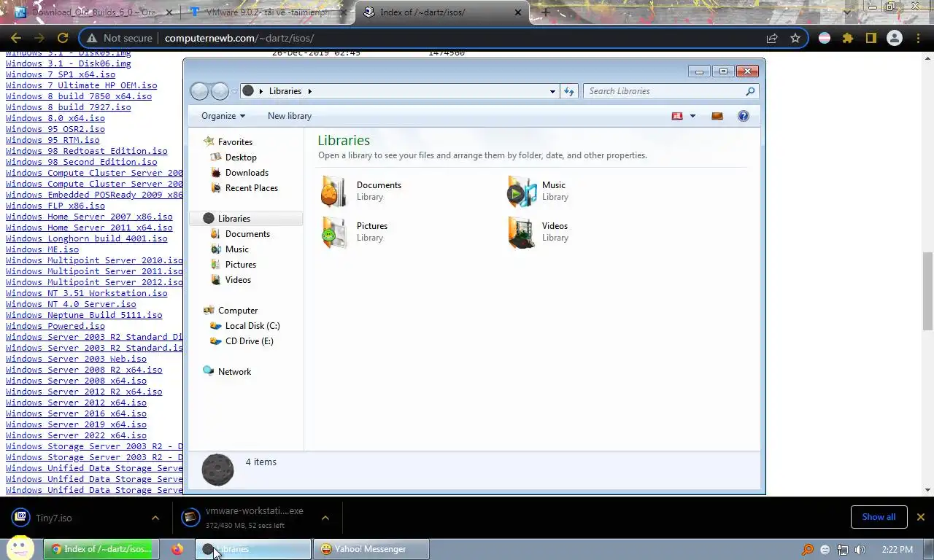Click the volume speaker icon in system tray

point(860,550)
